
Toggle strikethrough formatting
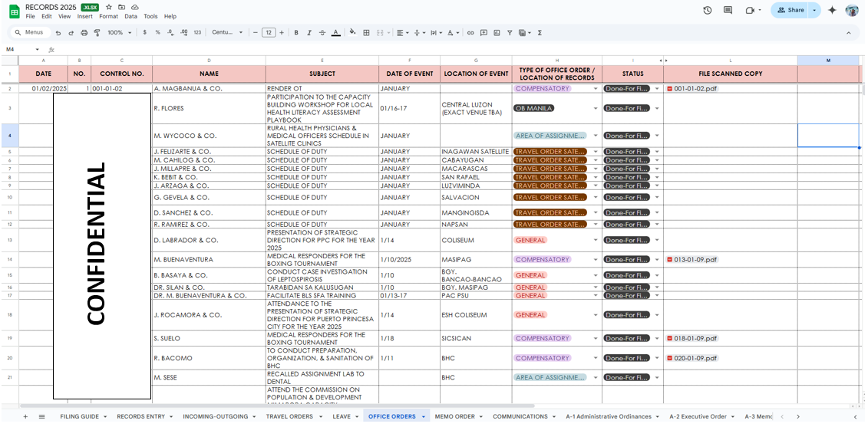322,33
